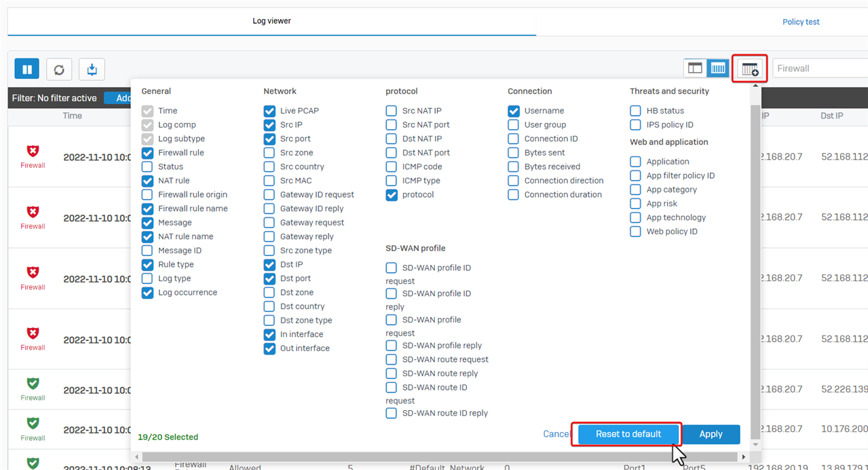Screen dimensions: 868x470
Task: Uncheck the Live PCAP checkbox
Action: (x=269, y=111)
